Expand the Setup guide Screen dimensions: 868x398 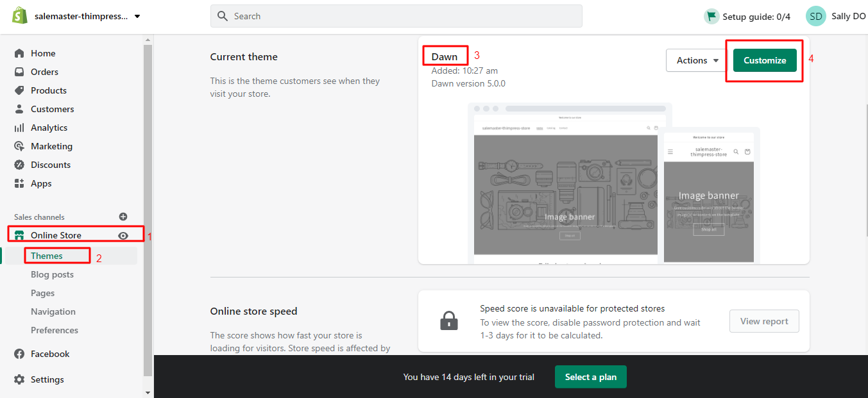[747, 16]
